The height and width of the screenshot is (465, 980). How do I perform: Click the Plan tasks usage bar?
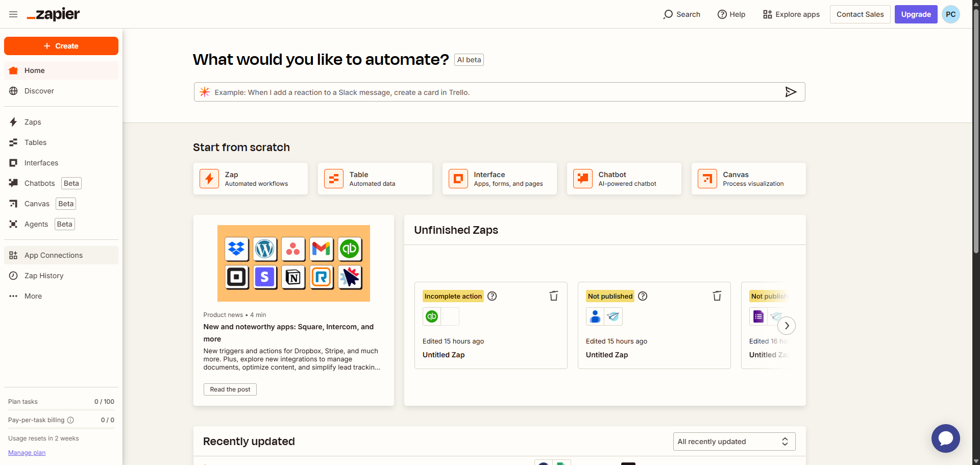(61, 410)
